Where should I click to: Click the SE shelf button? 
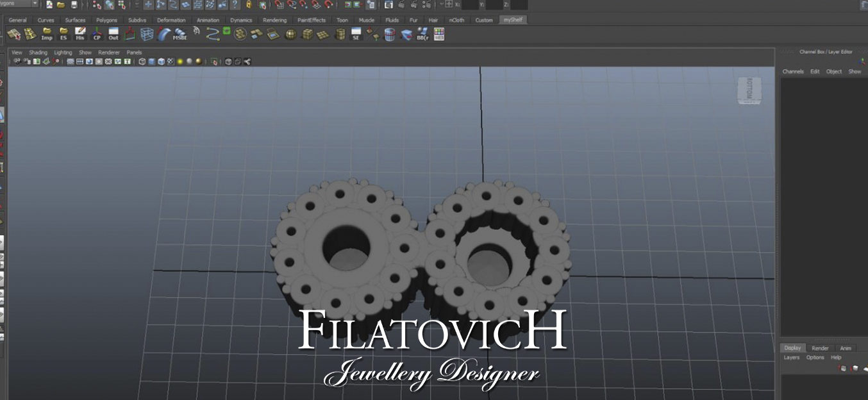pyautogui.click(x=356, y=34)
